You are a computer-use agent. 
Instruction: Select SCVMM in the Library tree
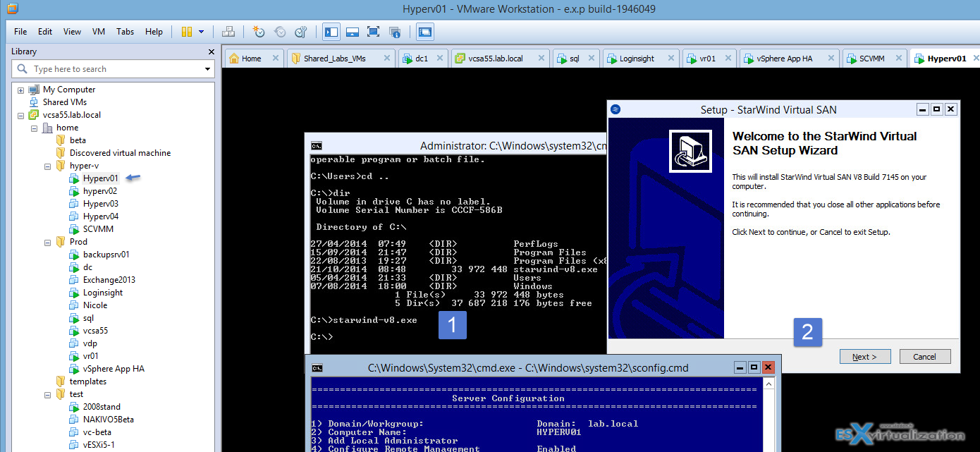pos(98,229)
